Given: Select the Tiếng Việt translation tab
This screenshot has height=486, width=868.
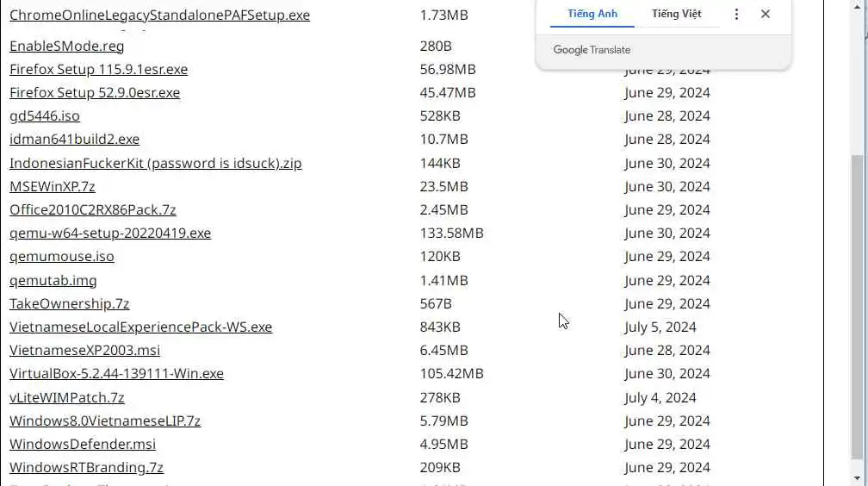Looking at the screenshot, I should coord(676,14).
